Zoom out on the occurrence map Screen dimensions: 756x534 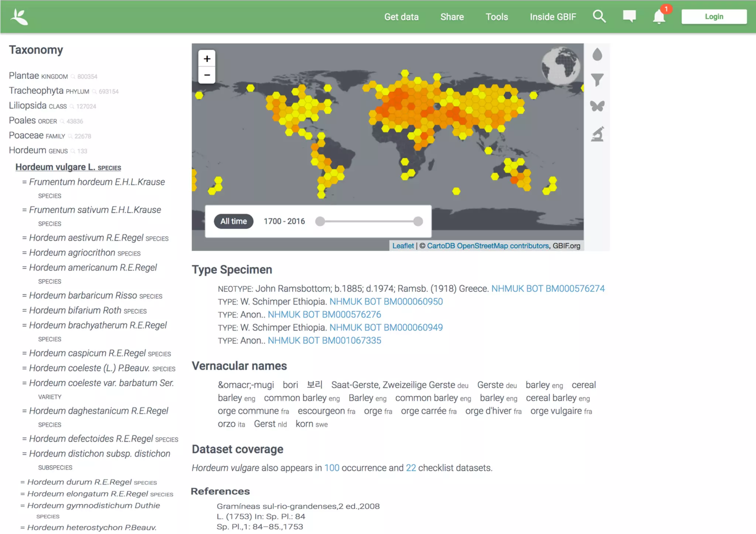[x=207, y=75]
